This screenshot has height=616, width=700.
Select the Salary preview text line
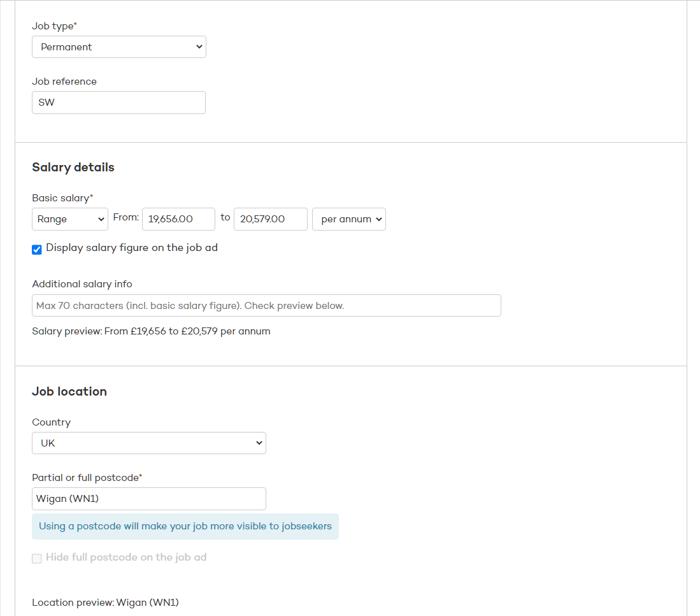click(x=151, y=331)
